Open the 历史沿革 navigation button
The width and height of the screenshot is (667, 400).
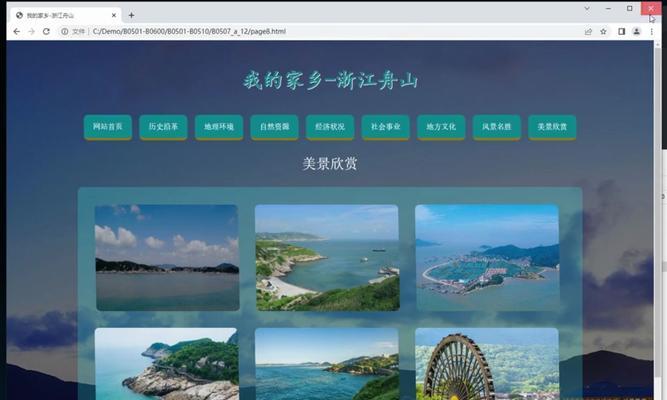(163, 127)
